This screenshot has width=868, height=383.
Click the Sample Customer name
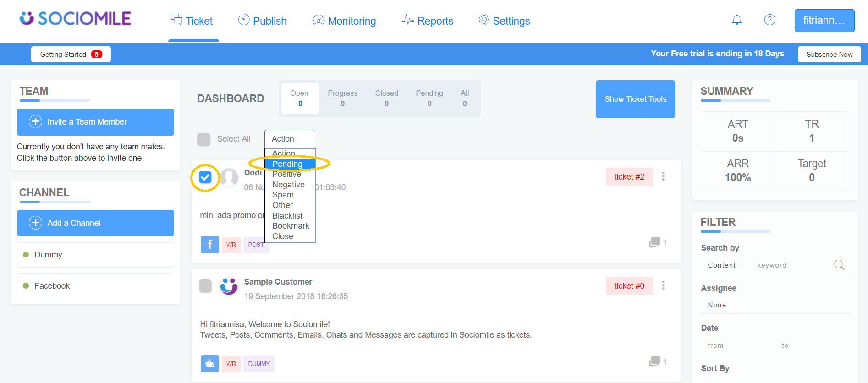pos(278,282)
